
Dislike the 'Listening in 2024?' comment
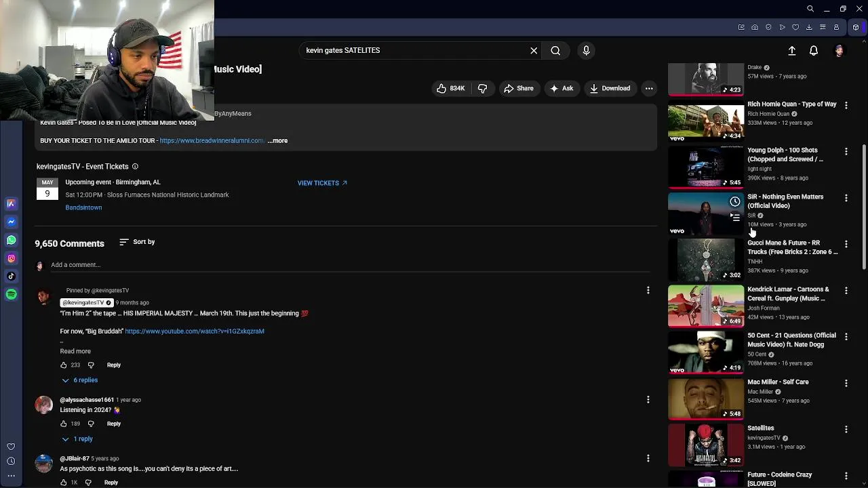91,424
